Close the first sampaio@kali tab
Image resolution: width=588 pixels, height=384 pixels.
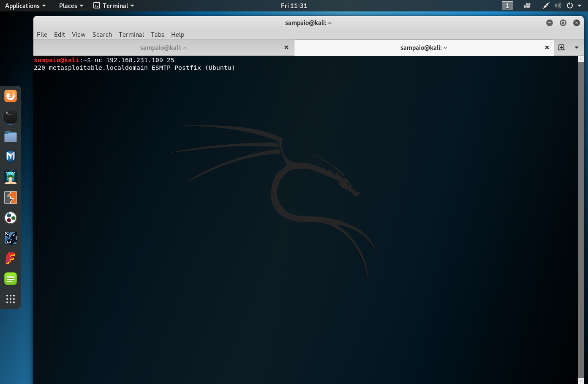[286, 47]
